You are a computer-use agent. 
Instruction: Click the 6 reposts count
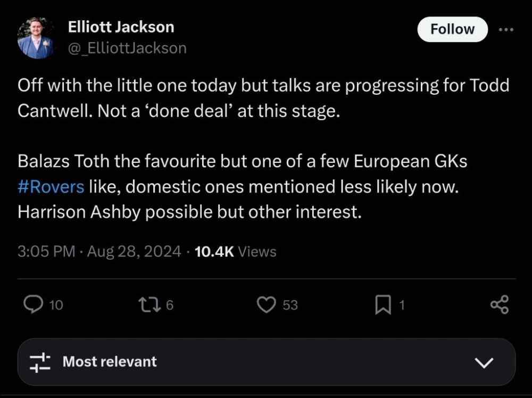(169, 305)
